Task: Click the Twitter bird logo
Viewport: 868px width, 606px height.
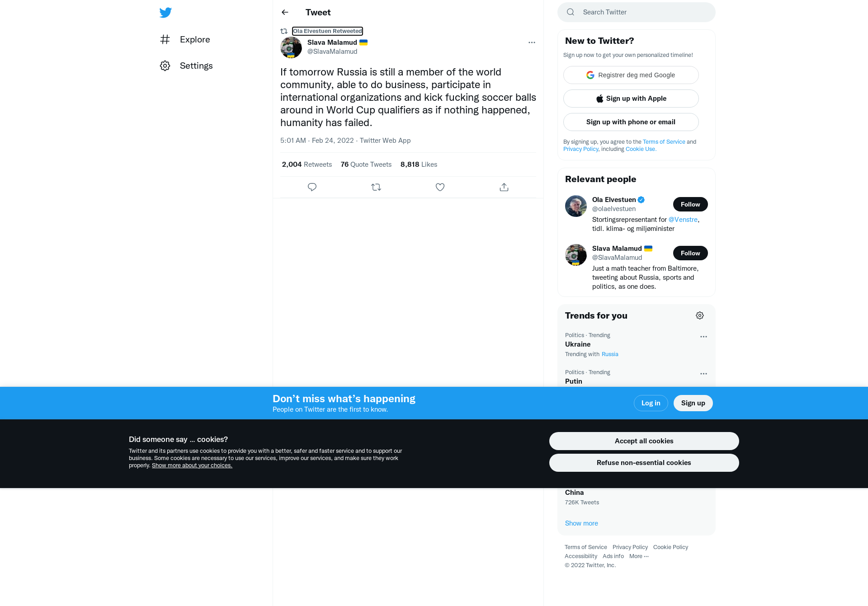Action: (165, 13)
